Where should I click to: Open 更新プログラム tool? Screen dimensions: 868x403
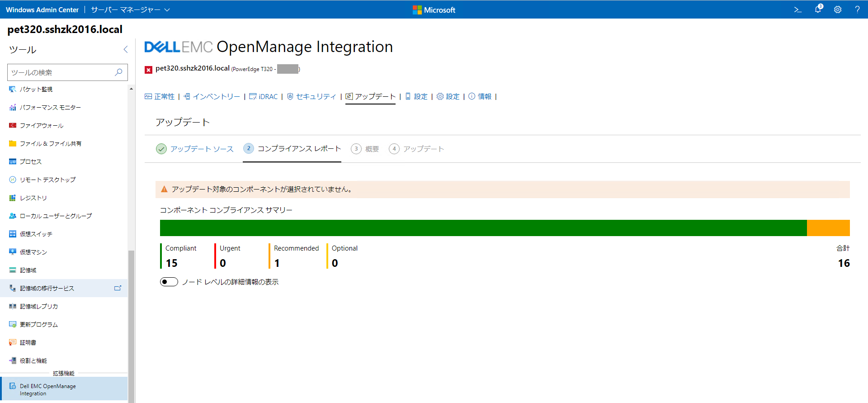[64, 324]
